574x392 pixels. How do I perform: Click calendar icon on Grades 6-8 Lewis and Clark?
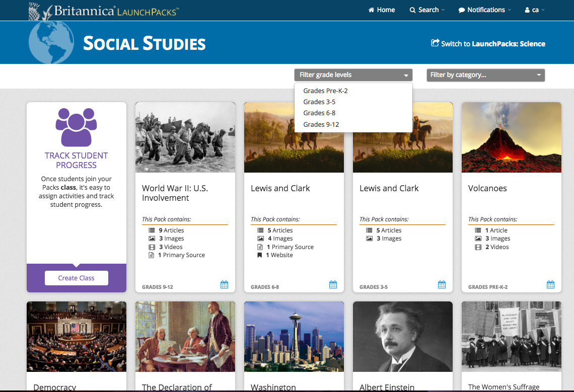tap(333, 284)
